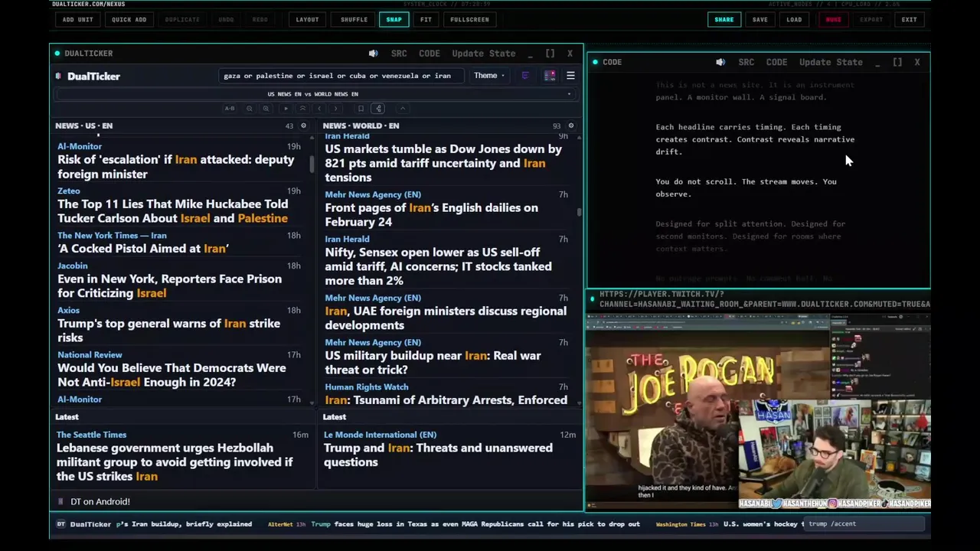This screenshot has width=980, height=551.
Task: Click the scrollbar of the US news column
Action: coord(312,163)
